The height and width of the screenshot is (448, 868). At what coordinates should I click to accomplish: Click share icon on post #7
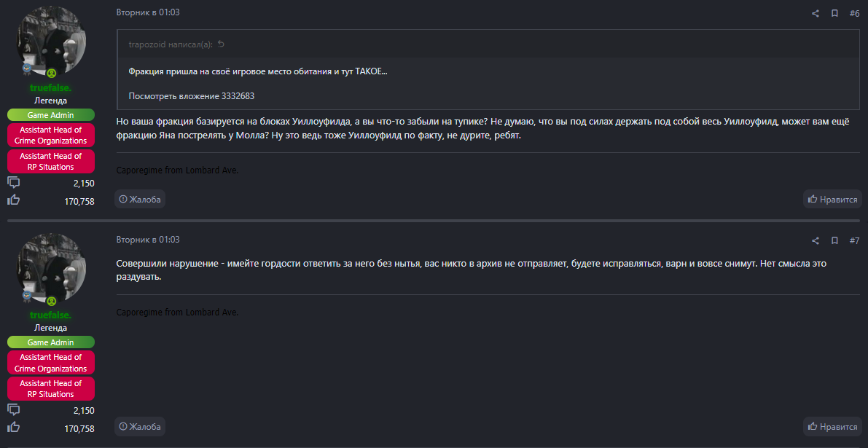coord(816,240)
